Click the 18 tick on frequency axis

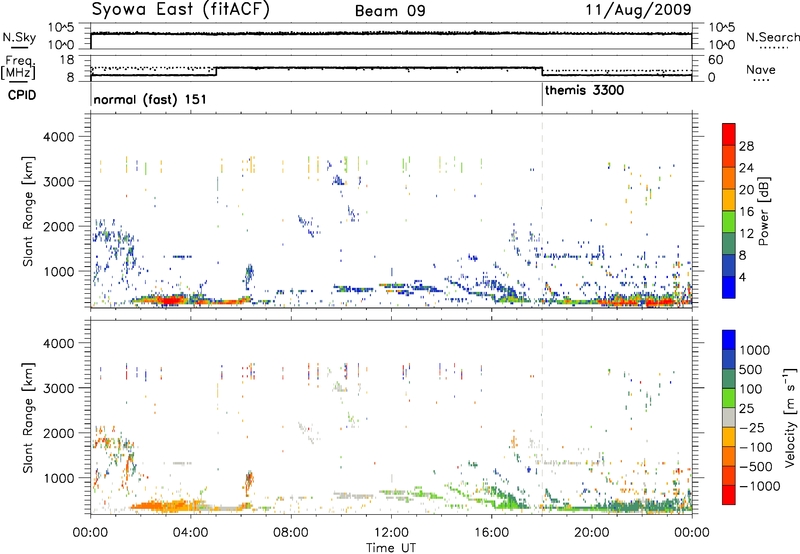pyautogui.click(x=68, y=60)
